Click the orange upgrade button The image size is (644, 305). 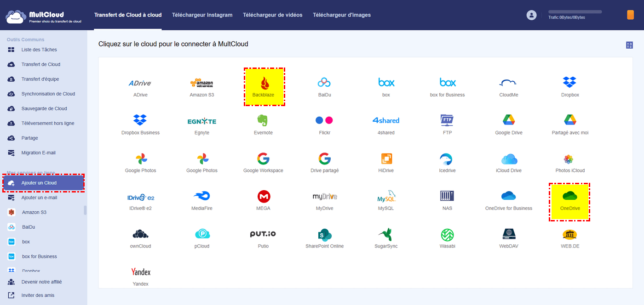(630, 15)
